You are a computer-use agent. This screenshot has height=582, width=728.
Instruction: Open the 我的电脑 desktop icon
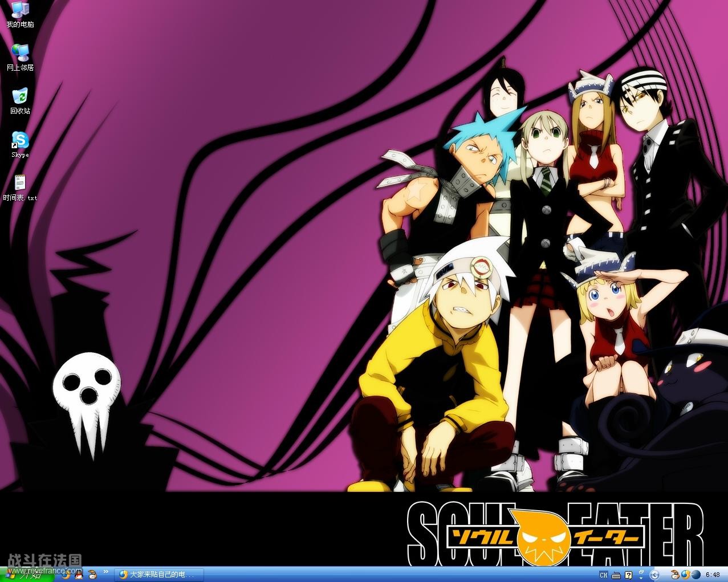pyautogui.click(x=20, y=15)
